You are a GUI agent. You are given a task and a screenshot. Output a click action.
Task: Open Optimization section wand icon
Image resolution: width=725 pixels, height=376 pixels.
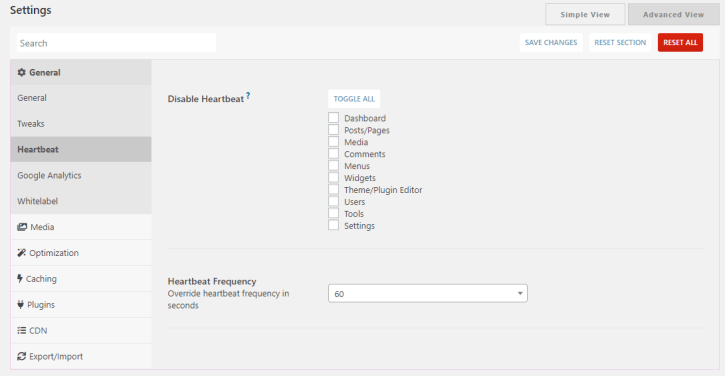point(21,253)
